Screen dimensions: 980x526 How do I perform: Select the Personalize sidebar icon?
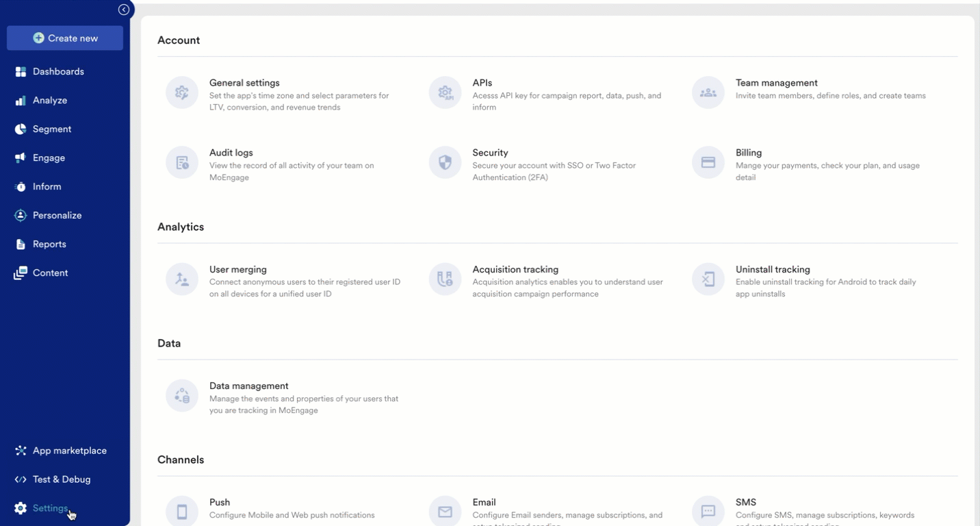[x=21, y=216]
